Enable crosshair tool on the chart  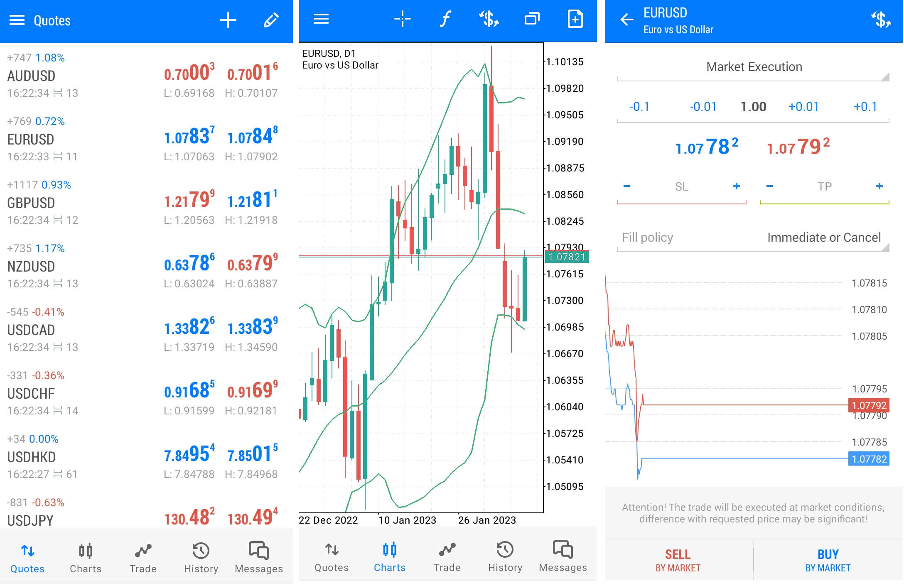pyautogui.click(x=402, y=19)
